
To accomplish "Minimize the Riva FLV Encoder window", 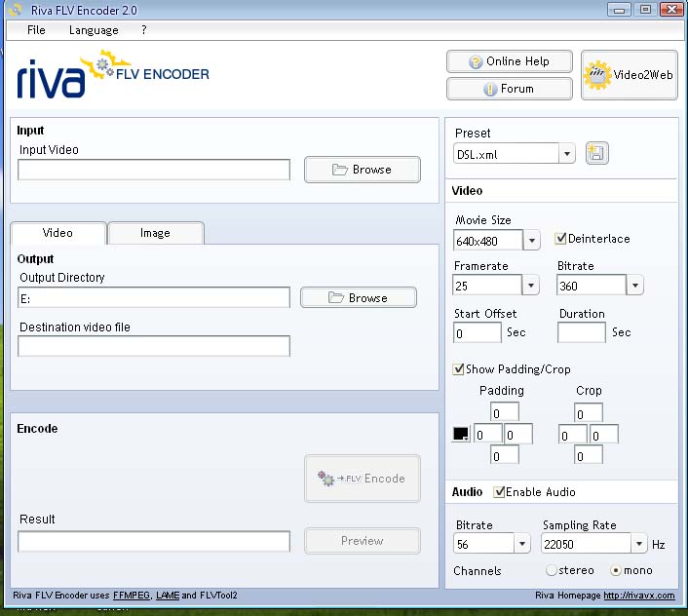I will [x=619, y=9].
